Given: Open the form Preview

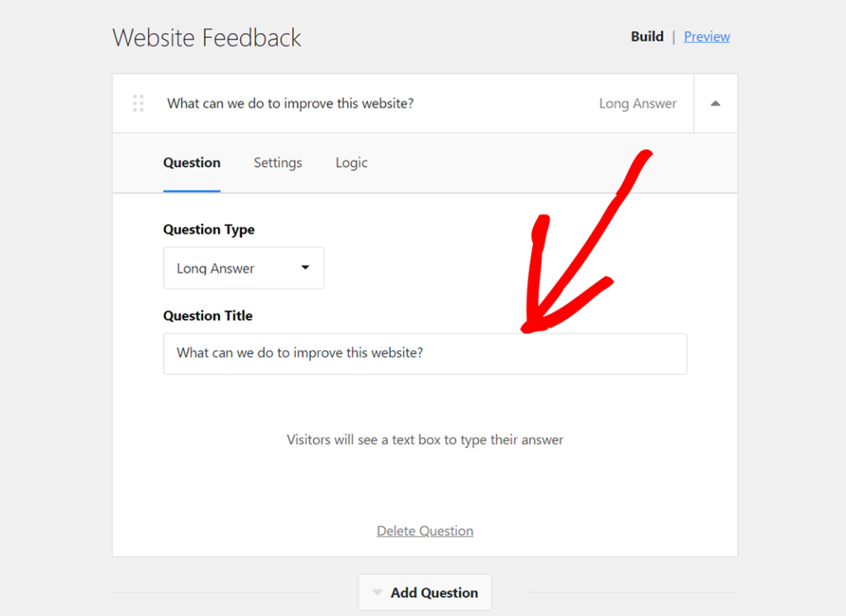Looking at the screenshot, I should 706,36.
